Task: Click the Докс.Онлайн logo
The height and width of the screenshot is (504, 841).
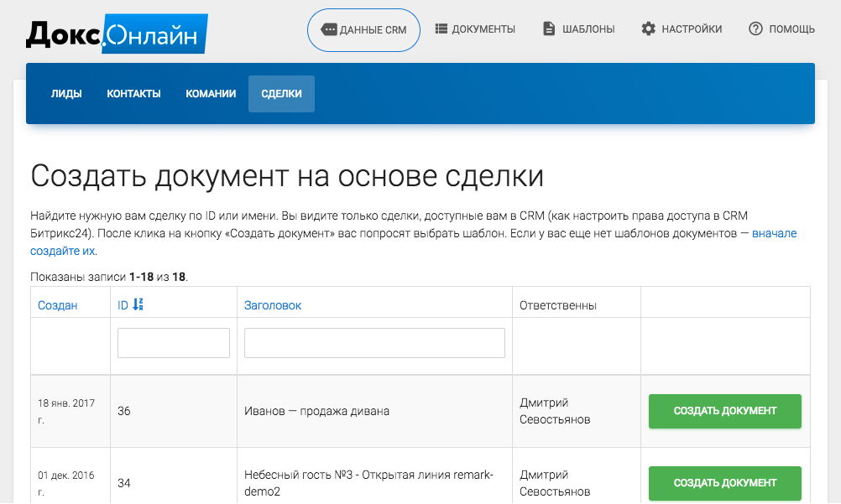Action: [113, 34]
